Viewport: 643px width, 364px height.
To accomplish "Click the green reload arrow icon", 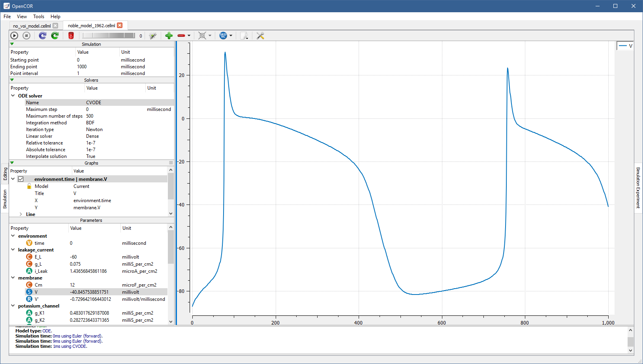I will [55, 36].
